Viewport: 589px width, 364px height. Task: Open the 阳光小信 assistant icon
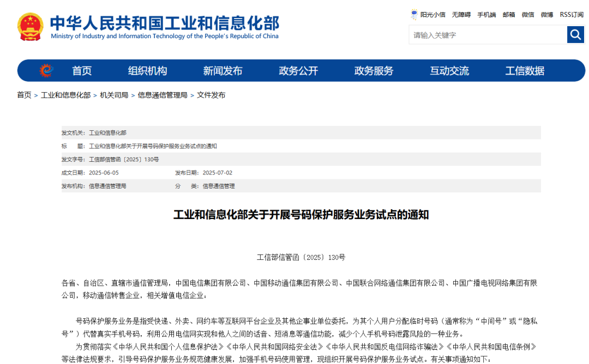click(414, 15)
